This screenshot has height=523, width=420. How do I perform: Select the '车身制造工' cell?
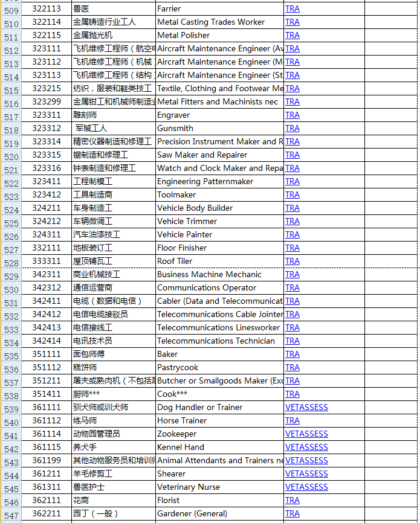pos(114,208)
